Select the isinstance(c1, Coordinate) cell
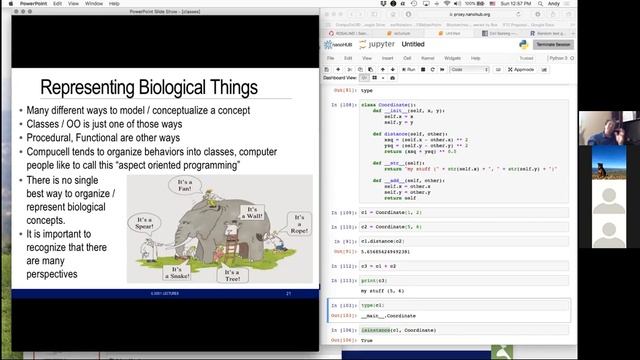 (x=464, y=330)
